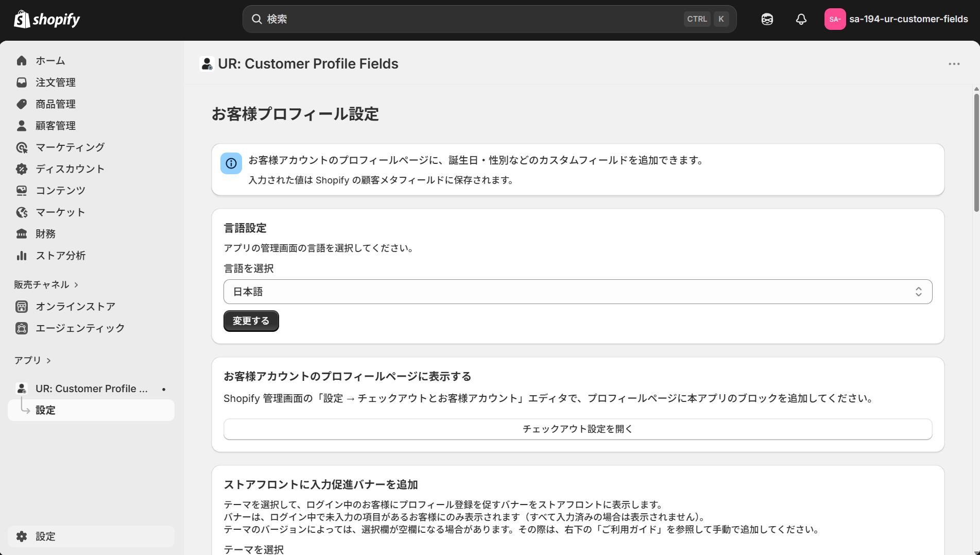Expand the 販売チャネル section
The height and width of the screenshot is (555, 980).
tap(46, 284)
